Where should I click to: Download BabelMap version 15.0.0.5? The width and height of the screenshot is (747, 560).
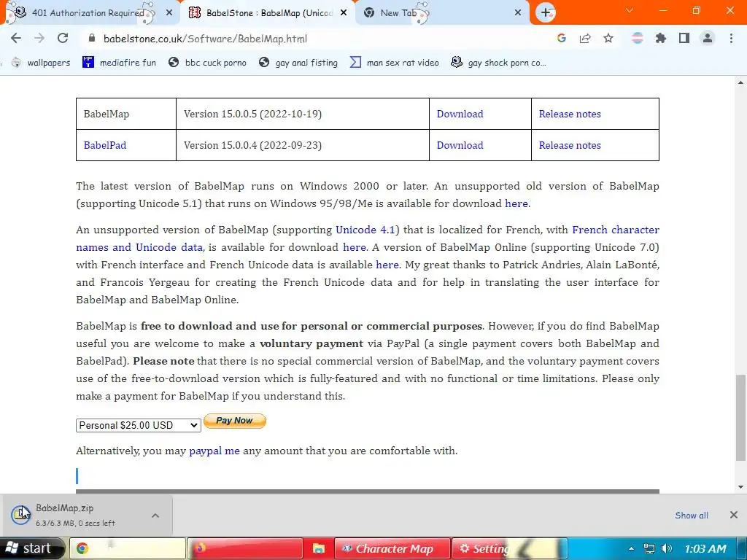[460, 114]
